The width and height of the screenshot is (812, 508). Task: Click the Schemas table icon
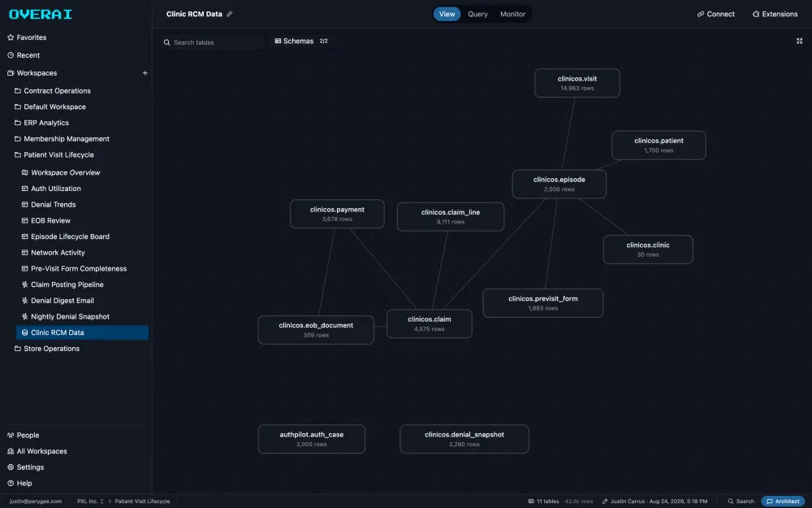(278, 41)
